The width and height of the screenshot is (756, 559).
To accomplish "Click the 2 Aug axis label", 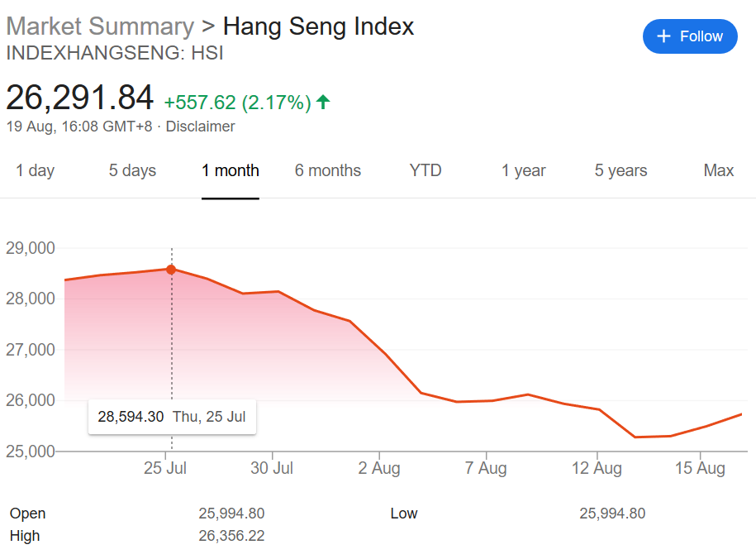I will pyautogui.click(x=379, y=468).
